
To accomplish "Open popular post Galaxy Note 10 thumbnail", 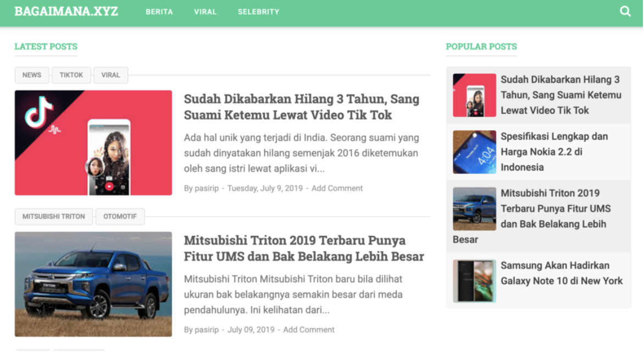I will pos(474,281).
